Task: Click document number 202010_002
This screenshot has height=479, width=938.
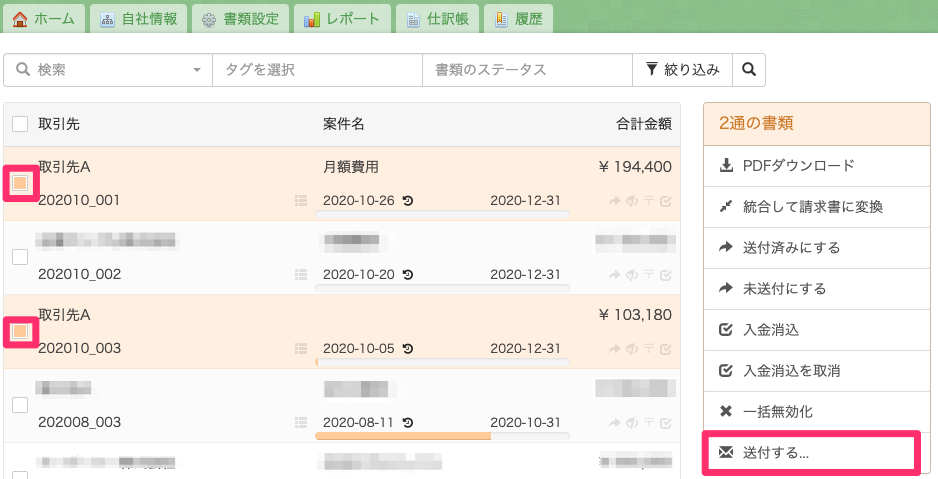Action: 80,274
